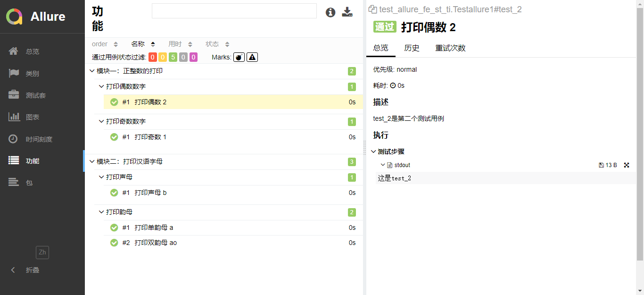Switch to the 历史 history tab
644x295 pixels.
(x=412, y=48)
